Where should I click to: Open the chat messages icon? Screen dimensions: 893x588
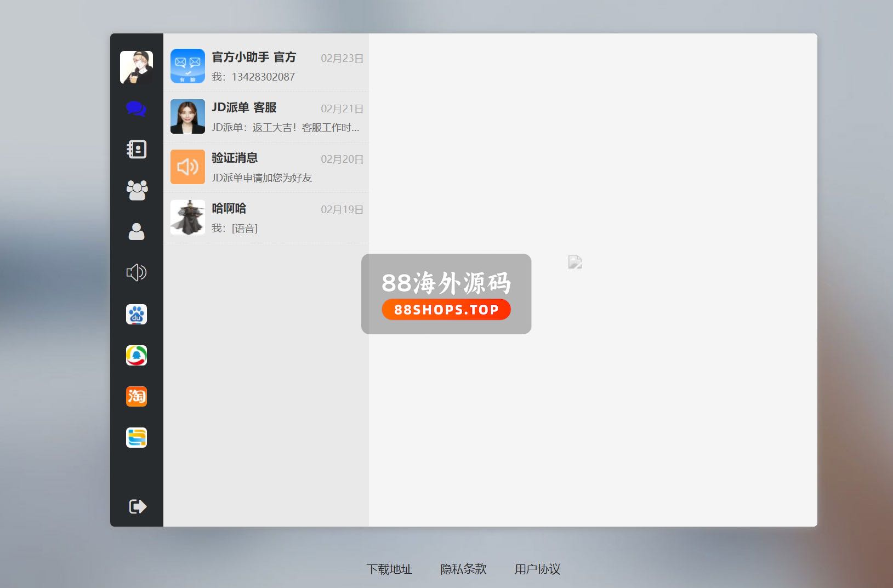point(136,109)
